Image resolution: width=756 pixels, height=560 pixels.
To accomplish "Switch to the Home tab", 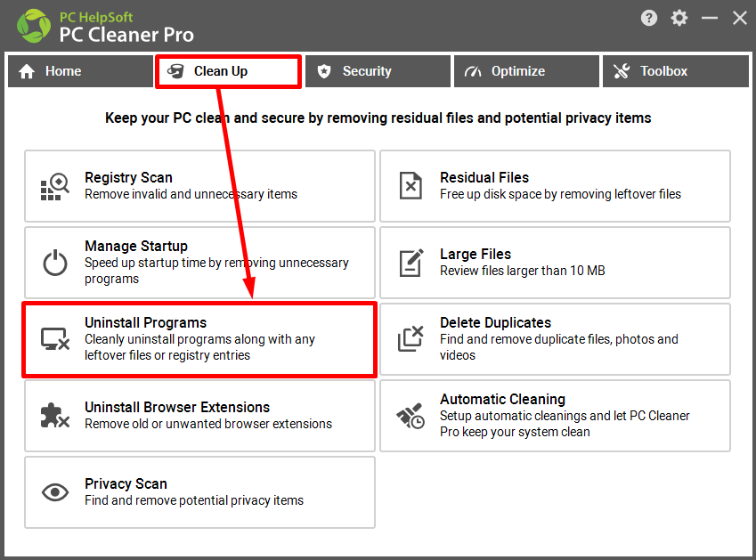I will pos(80,71).
